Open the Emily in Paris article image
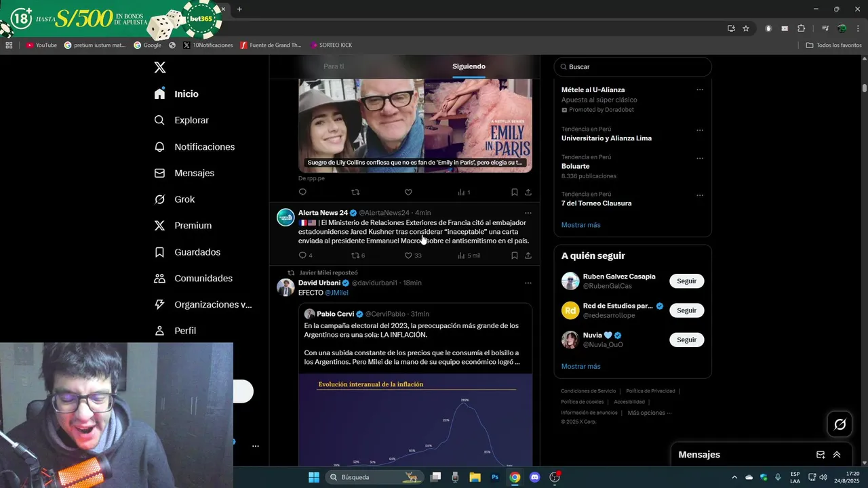Viewport: 868px width, 488px height. pos(415,125)
